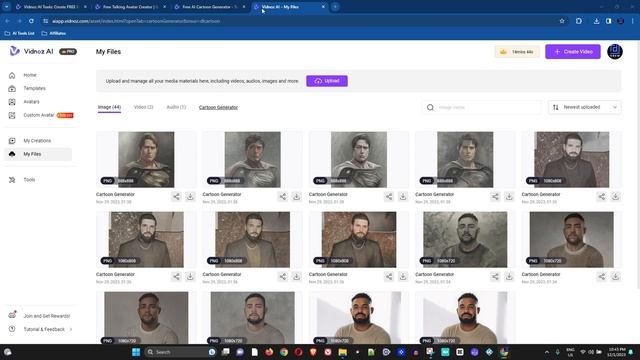
Task: Open the Cartoon Generator tab
Action: tap(218, 107)
